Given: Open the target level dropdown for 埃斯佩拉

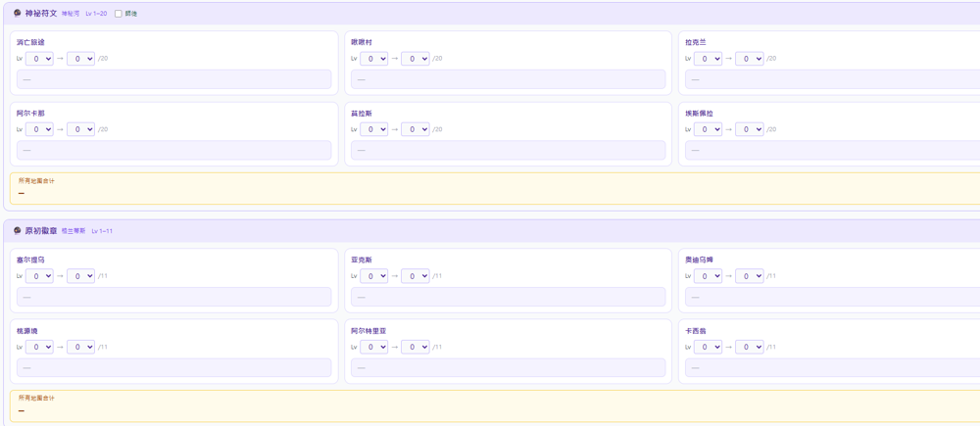Looking at the screenshot, I should 750,129.
